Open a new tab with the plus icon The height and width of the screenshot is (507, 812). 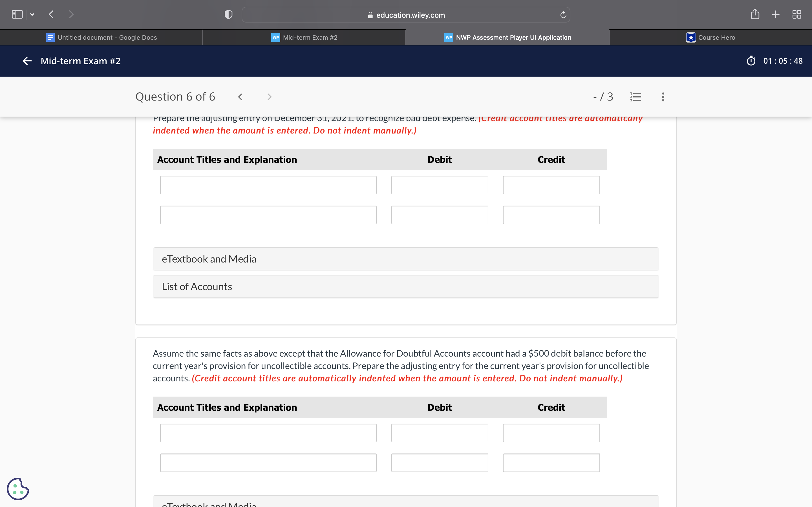775,14
